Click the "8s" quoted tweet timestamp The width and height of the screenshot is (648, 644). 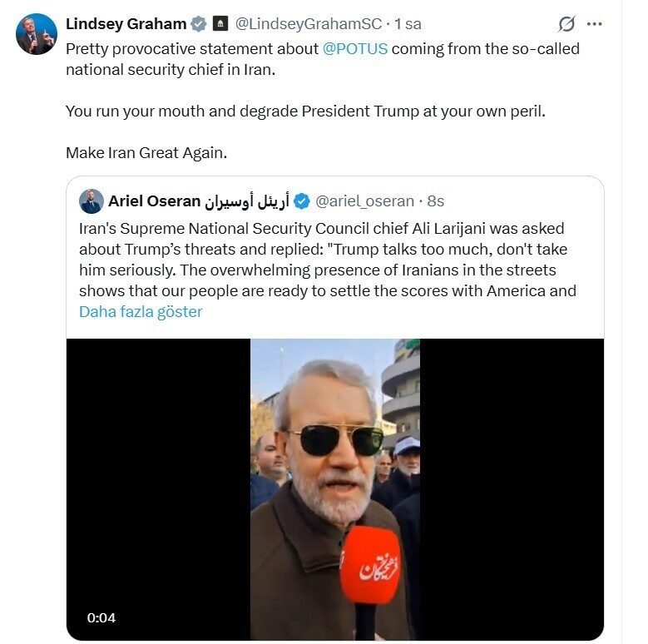[x=436, y=201]
